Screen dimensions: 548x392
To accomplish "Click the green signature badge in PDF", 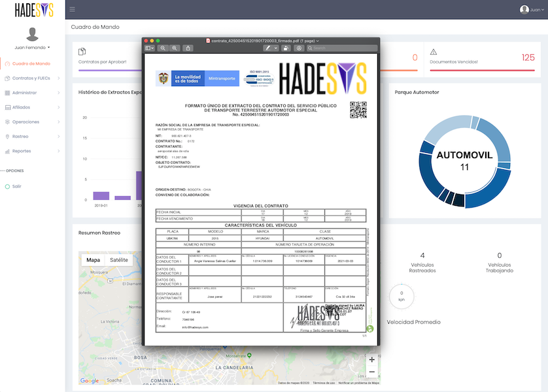I will click(x=370, y=329).
